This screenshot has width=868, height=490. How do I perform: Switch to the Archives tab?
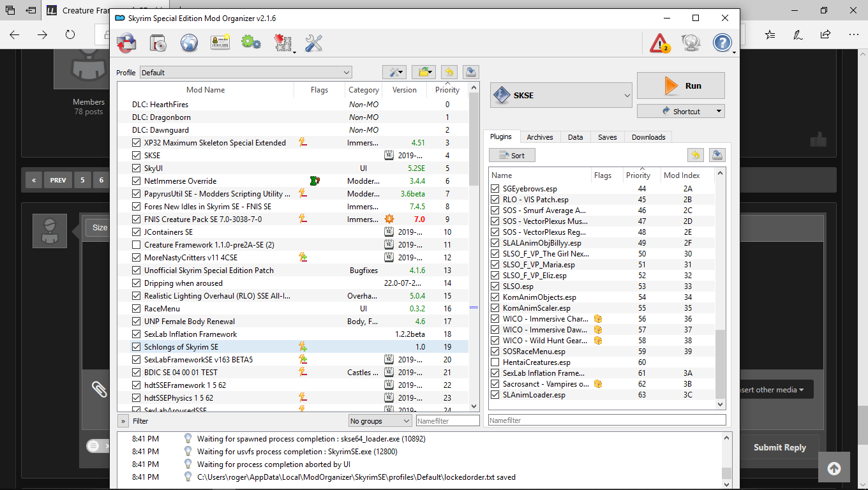tap(540, 137)
